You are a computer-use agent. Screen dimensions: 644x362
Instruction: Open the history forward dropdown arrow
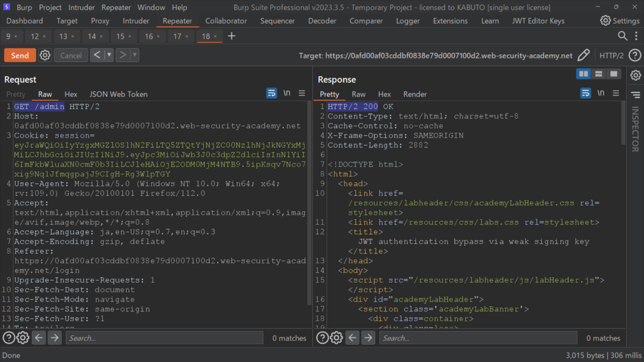click(x=134, y=55)
